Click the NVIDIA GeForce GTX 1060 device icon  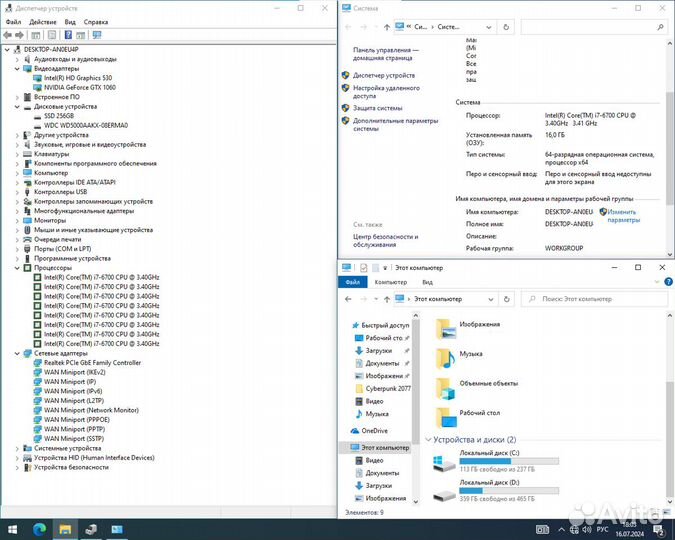point(38,87)
